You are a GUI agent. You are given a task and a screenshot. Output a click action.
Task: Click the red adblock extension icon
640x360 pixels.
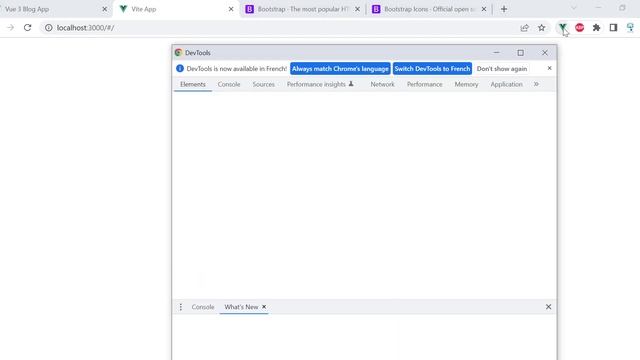580,27
